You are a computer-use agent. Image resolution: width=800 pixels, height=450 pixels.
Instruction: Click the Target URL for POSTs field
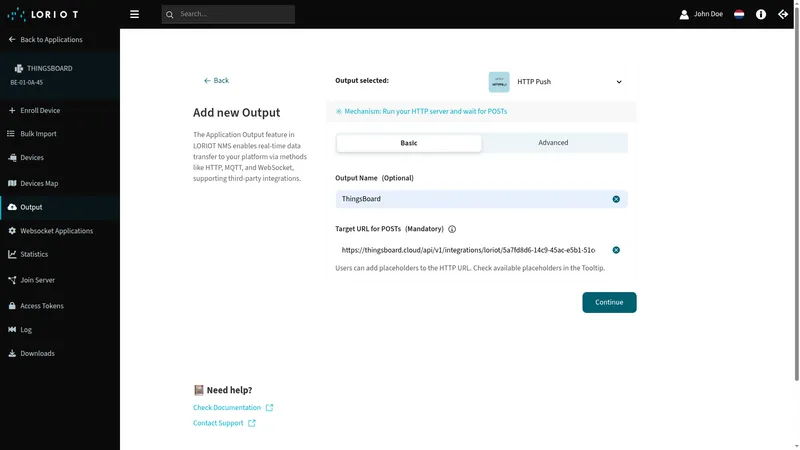point(482,250)
